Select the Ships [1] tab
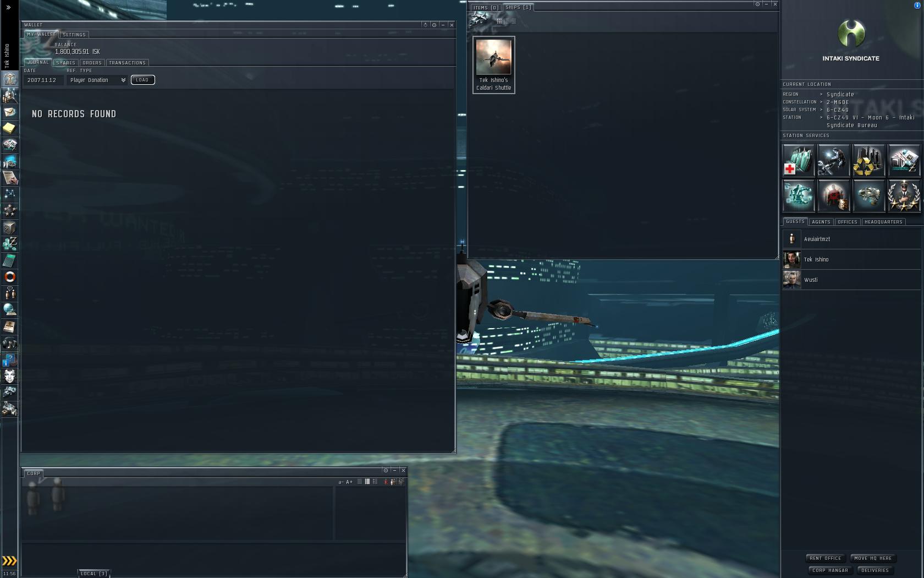This screenshot has height=578, width=924. [x=519, y=7]
